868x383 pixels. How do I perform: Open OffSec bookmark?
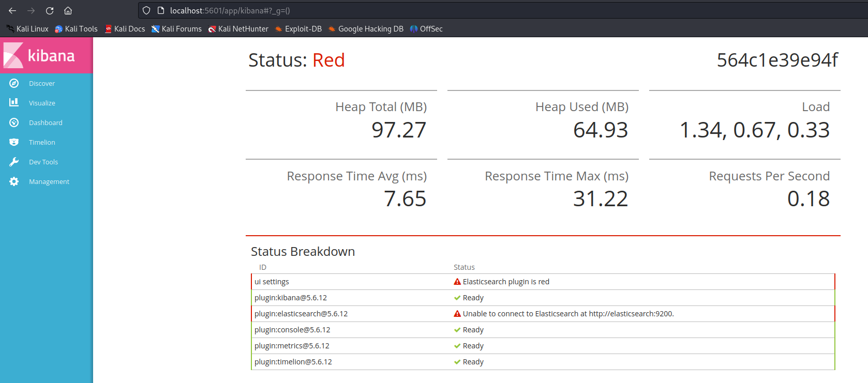(426, 29)
